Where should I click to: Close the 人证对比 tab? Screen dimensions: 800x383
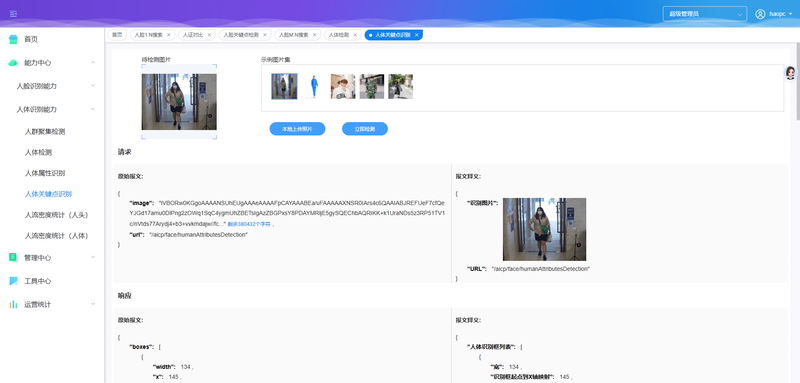209,35
